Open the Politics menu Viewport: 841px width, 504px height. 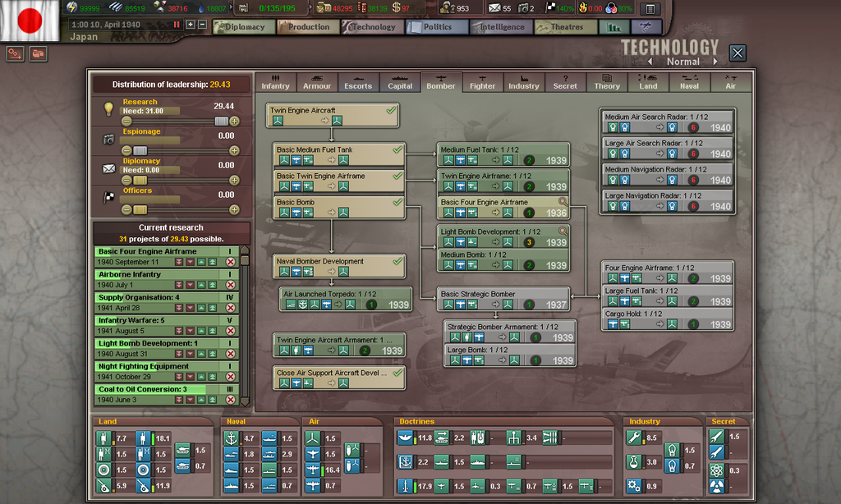(x=437, y=27)
